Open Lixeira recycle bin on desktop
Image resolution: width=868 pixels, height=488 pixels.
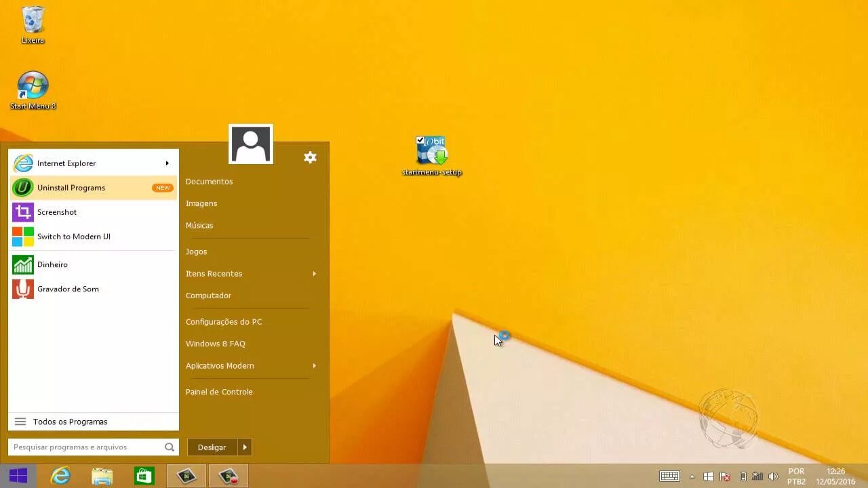(33, 25)
